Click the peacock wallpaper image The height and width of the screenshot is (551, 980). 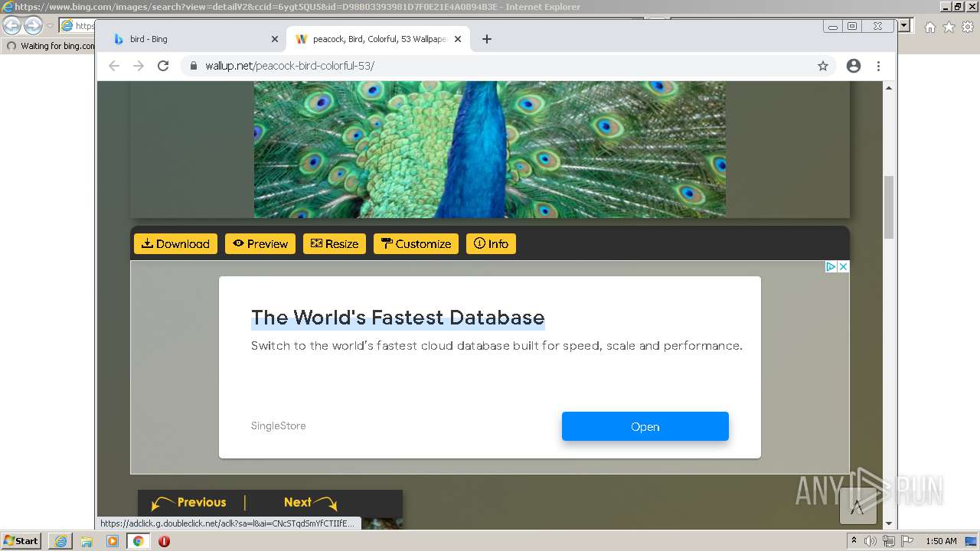tap(490, 149)
